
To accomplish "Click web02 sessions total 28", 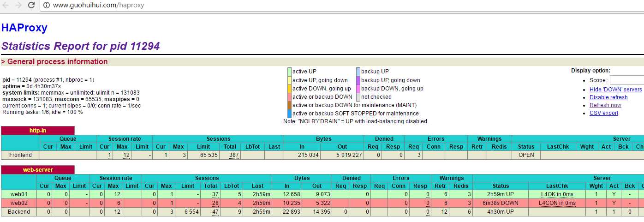I will 215,203.
